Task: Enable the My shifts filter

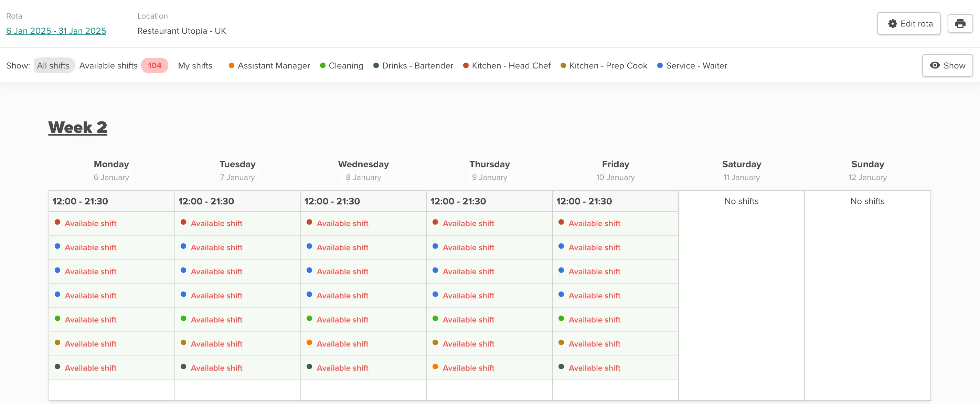Action: (195, 65)
